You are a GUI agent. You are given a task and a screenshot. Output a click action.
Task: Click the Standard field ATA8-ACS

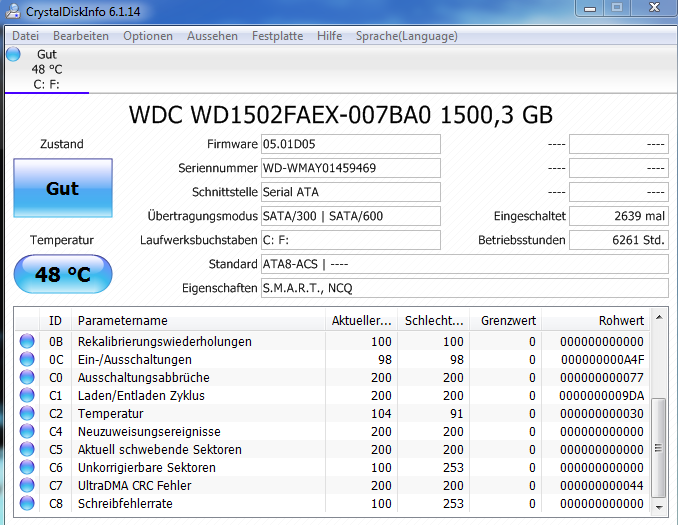(465, 264)
